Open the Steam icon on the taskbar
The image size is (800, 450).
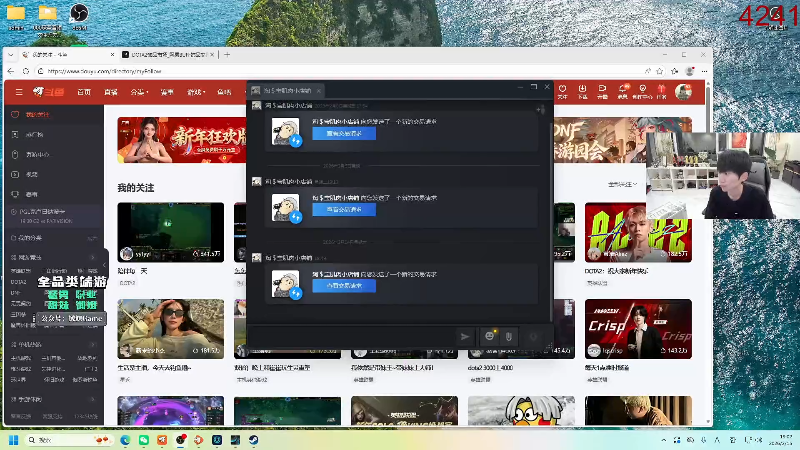[253, 439]
